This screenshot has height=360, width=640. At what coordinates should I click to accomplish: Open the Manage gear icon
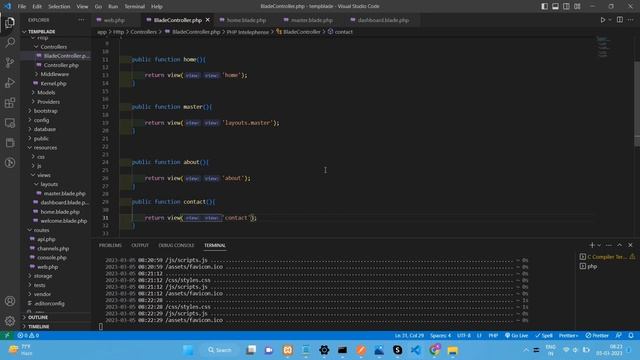[x=10, y=321]
